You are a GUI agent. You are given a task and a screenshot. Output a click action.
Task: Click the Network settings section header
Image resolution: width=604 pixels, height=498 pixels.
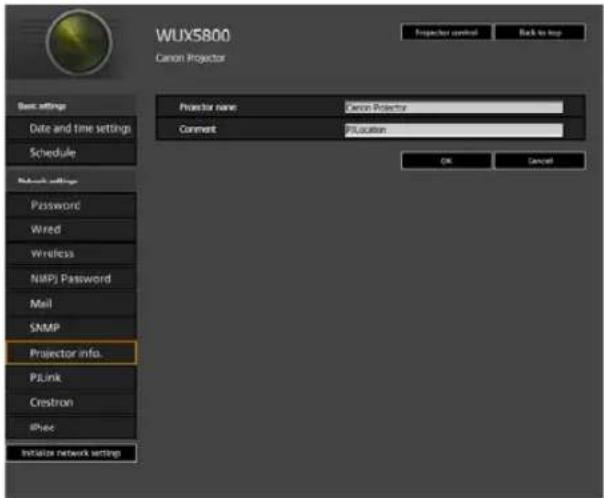[48, 181]
